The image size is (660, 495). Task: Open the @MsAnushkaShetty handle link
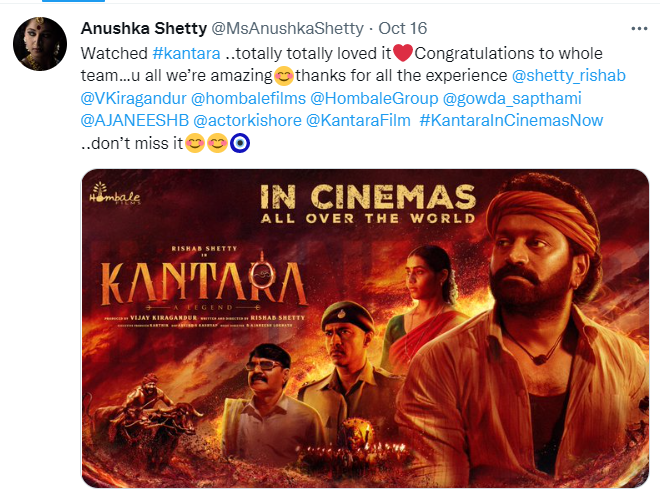[287, 29]
